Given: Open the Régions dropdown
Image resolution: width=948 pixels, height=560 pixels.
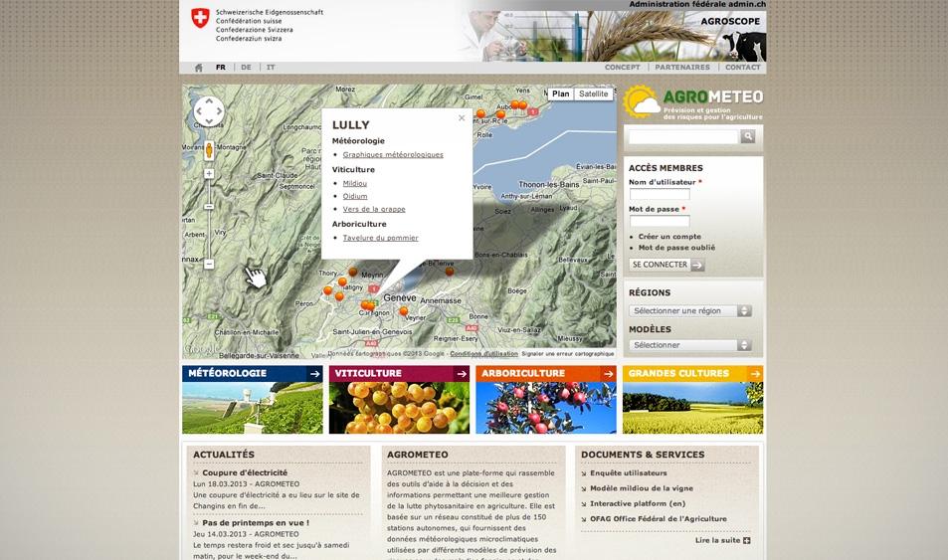Looking at the screenshot, I should [689, 311].
